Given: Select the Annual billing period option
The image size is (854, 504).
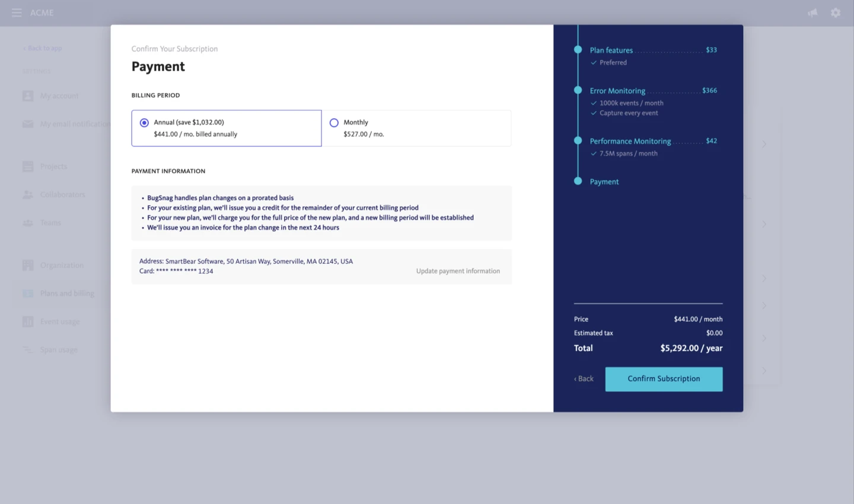Looking at the screenshot, I should [x=227, y=128].
